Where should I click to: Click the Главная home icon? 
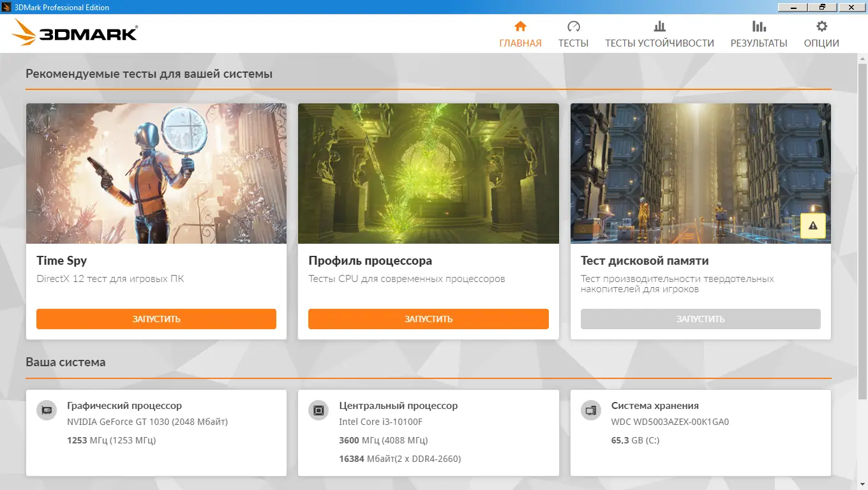click(x=520, y=26)
